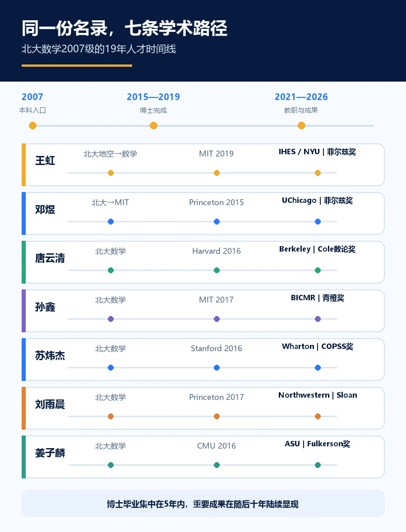Click the 北大→MIT label
The height and width of the screenshot is (532, 406).
(x=111, y=202)
